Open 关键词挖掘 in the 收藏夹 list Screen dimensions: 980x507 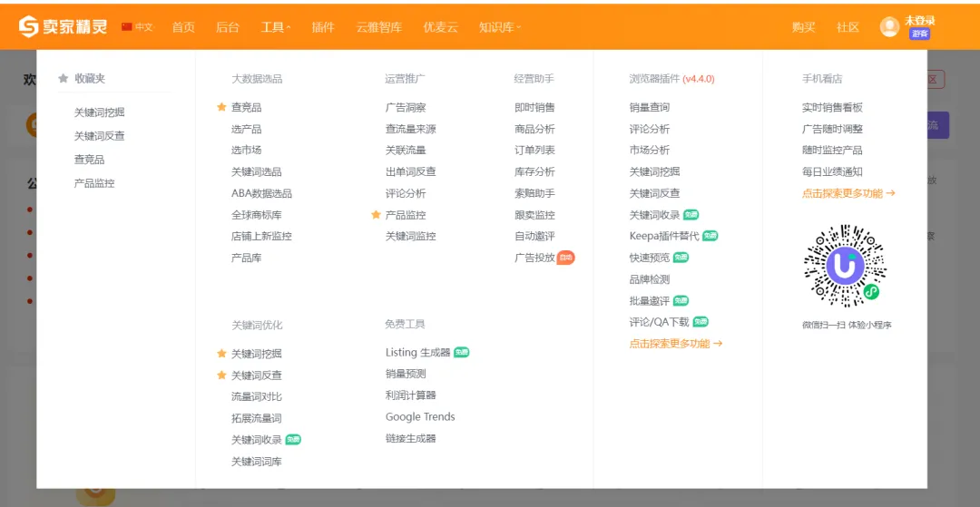(100, 112)
